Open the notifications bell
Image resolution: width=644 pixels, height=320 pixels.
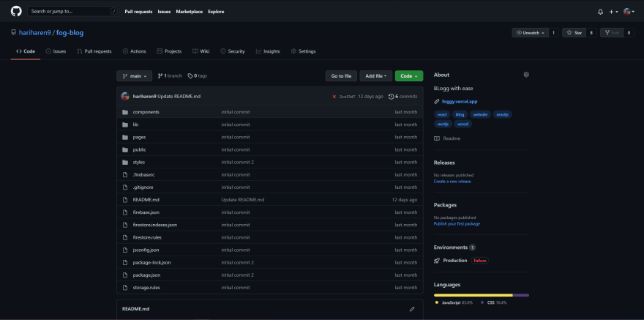[x=601, y=12]
